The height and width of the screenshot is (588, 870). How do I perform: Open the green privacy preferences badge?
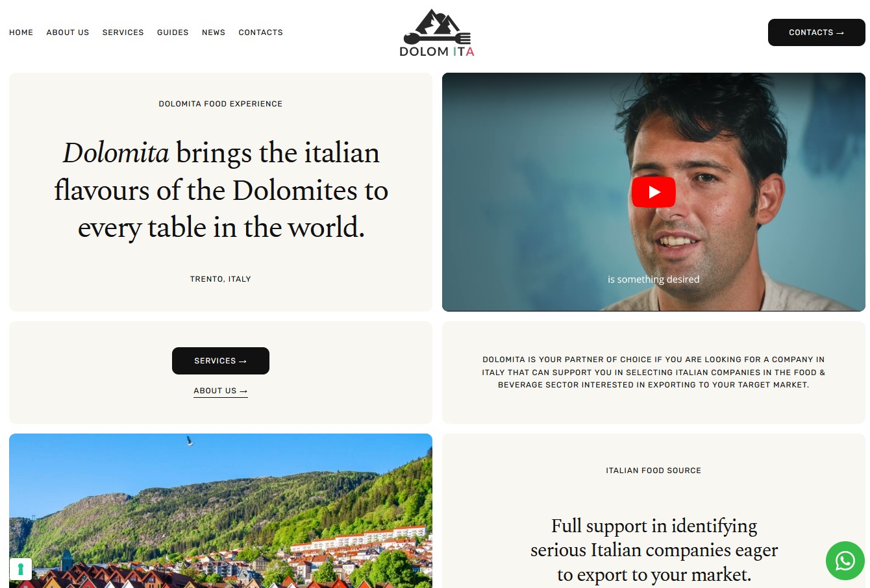tap(21, 569)
